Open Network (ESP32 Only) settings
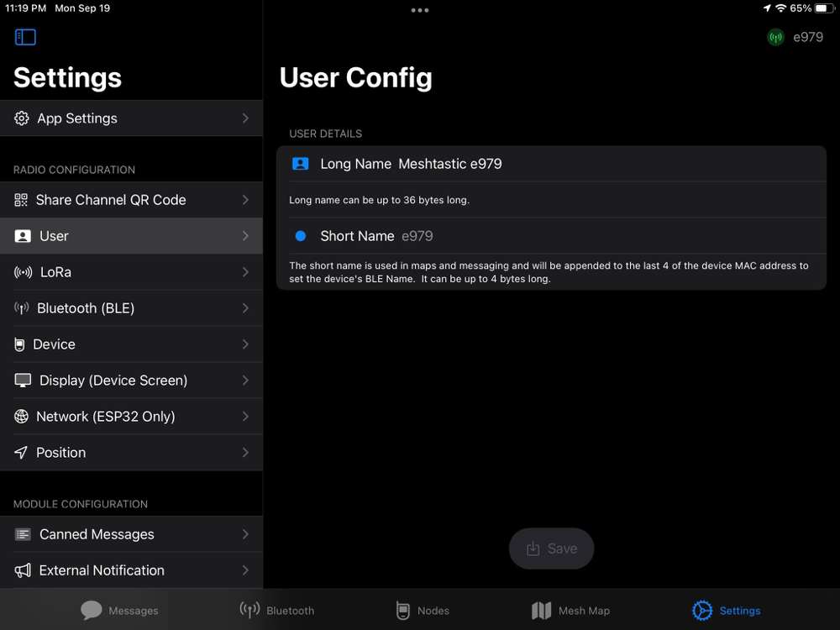Viewport: 840px width, 630px height. 131,417
